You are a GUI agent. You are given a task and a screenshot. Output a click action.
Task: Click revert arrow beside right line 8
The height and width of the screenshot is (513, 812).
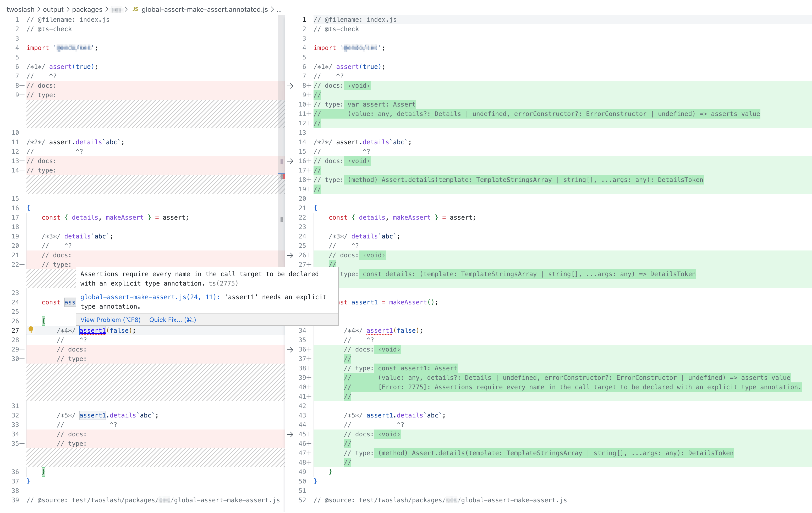click(290, 86)
